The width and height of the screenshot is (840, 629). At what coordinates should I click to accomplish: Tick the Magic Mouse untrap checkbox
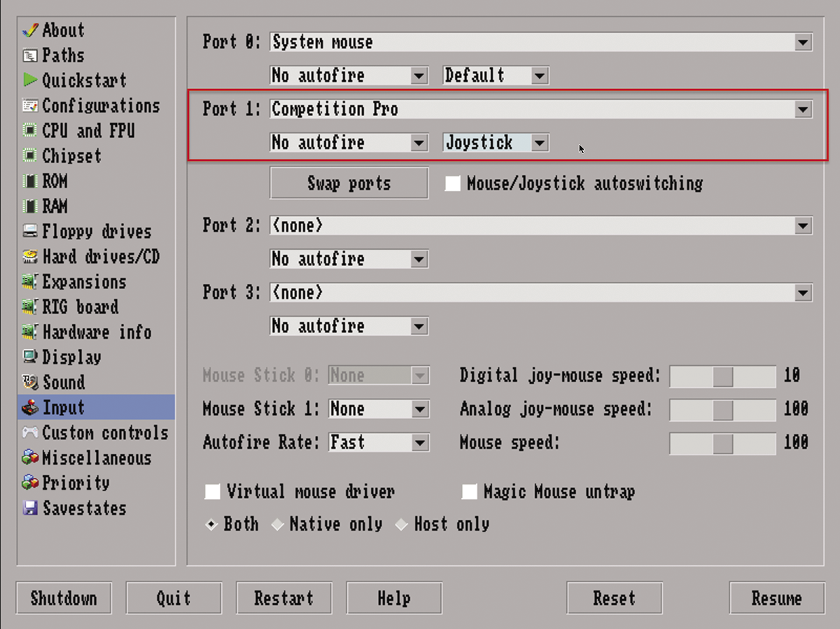click(470, 492)
